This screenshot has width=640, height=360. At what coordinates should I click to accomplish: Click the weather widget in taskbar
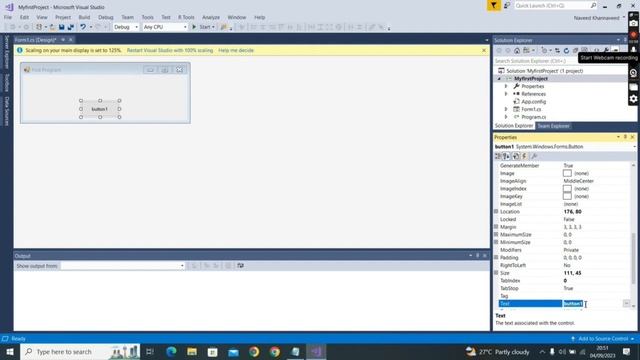pyautogui.click(x=498, y=351)
